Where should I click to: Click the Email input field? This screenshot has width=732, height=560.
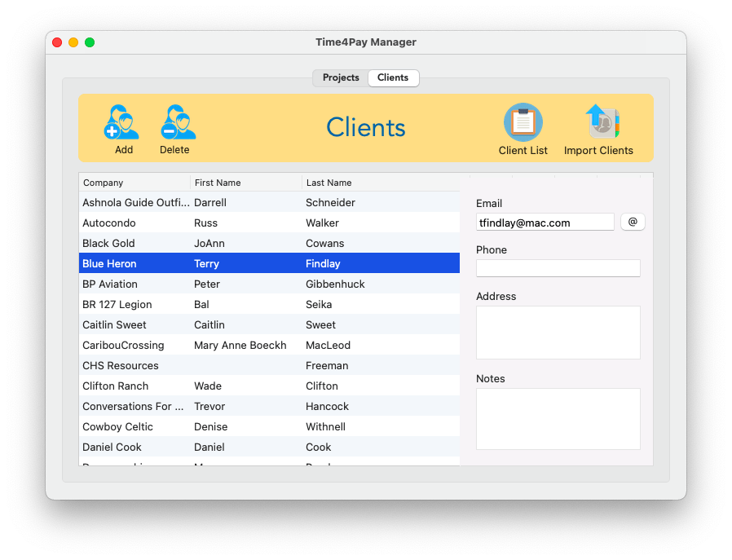coord(545,223)
